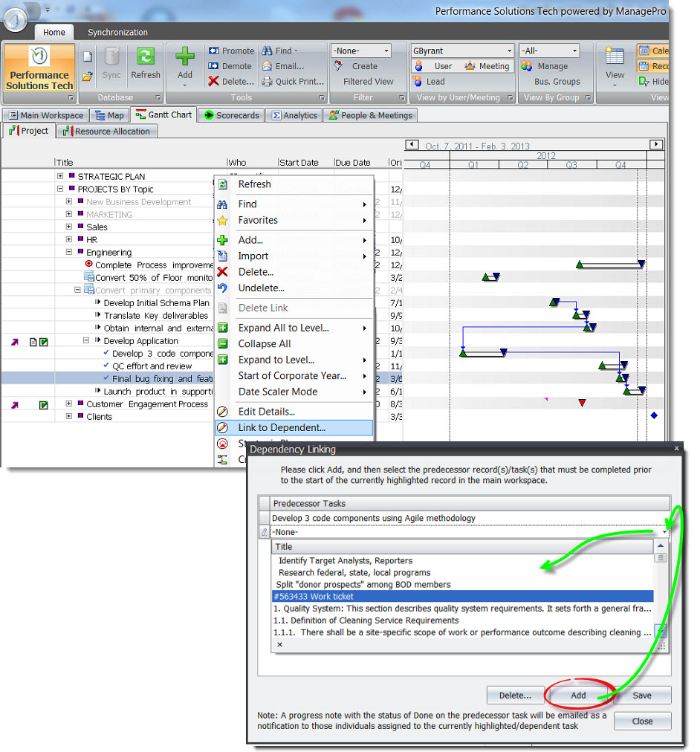Switch to Resource Allocation tab
700x752 pixels.
pos(107,131)
